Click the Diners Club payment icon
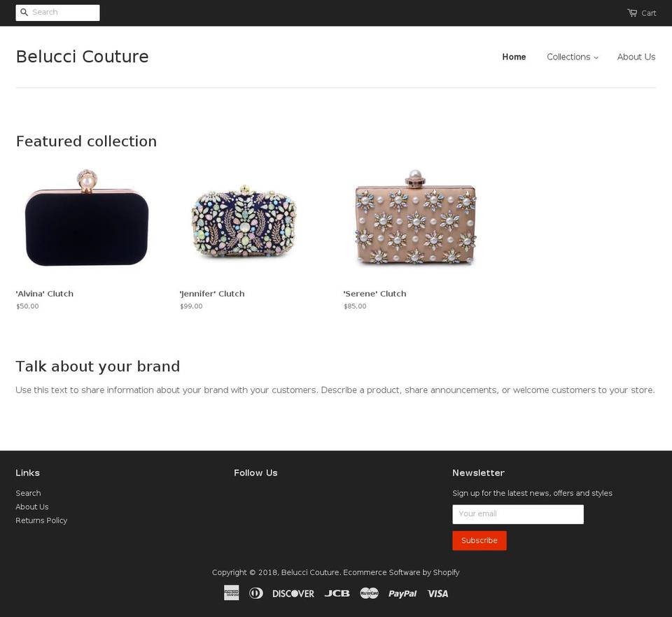 pos(256,593)
